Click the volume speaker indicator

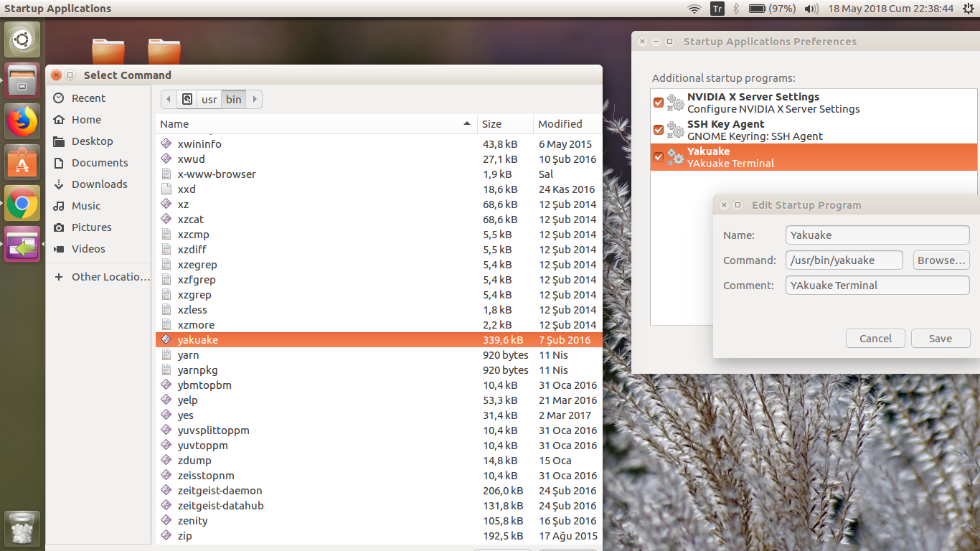(x=811, y=9)
